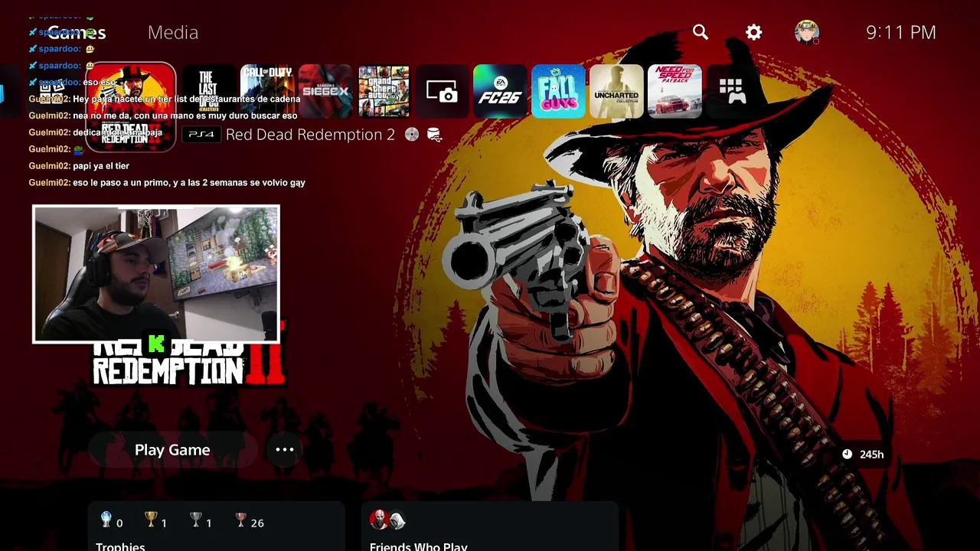Click chat message 'papi ya el tier'
The width and height of the screenshot is (980, 551).
[101, 166]
